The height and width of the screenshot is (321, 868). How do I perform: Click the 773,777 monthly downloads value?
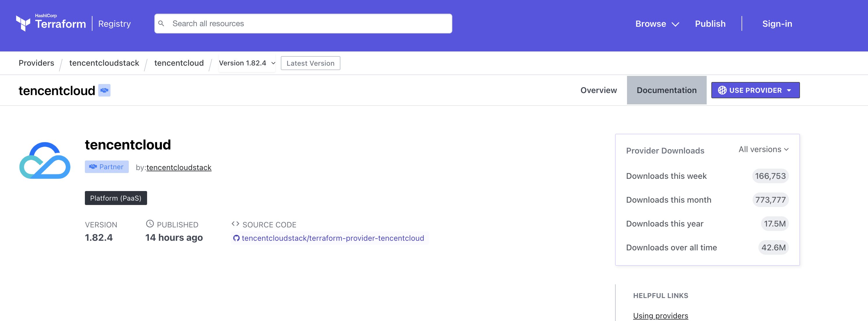tap(770, 200)
